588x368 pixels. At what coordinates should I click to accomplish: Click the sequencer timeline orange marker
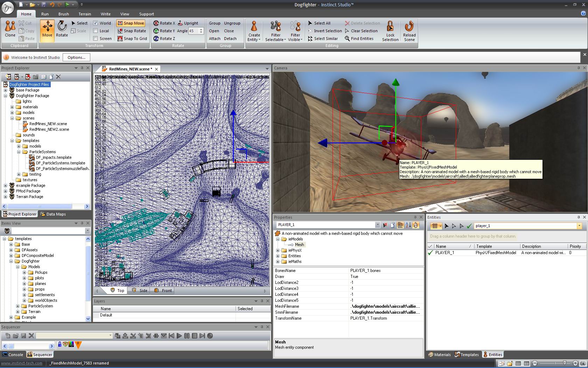coord(78,345)
